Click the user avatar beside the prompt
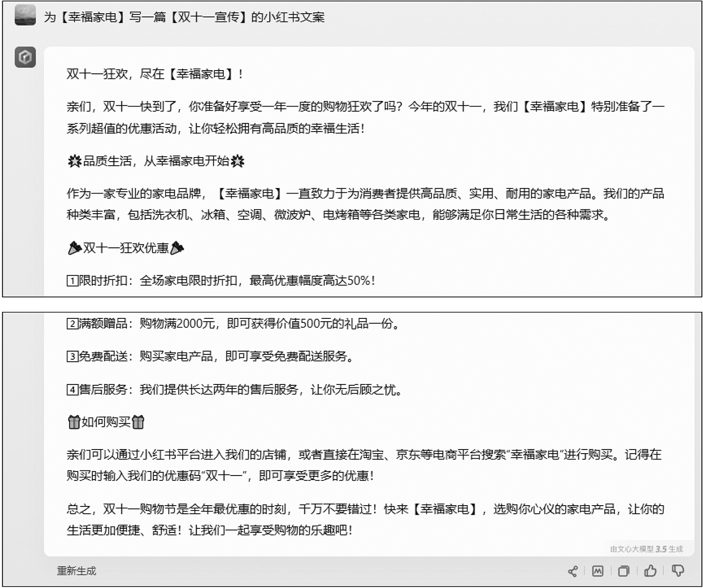 [25, 16]
